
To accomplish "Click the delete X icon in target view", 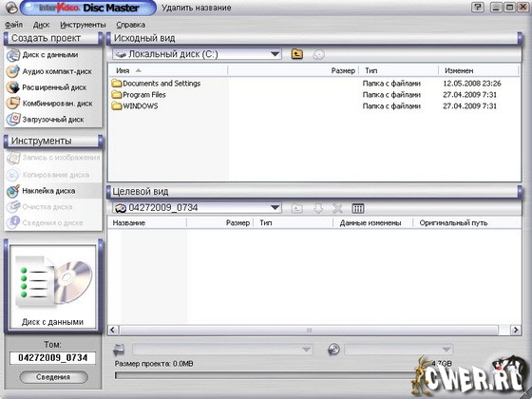I will pos(337,208).
